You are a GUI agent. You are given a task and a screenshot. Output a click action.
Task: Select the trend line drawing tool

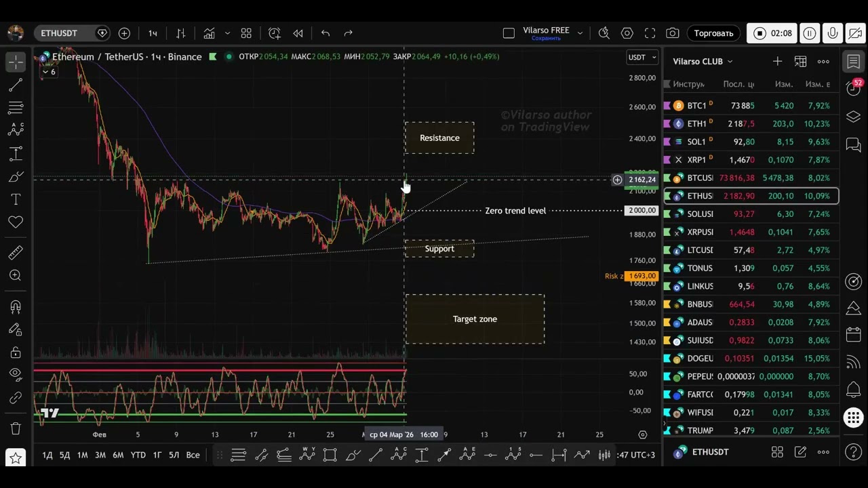[x=16, y=85]
